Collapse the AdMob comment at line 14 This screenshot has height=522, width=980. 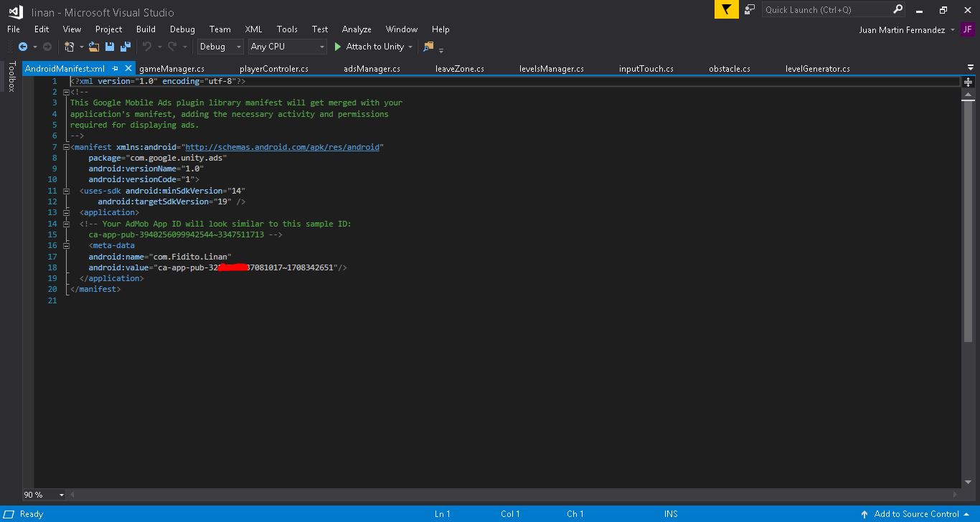[66, 224]
